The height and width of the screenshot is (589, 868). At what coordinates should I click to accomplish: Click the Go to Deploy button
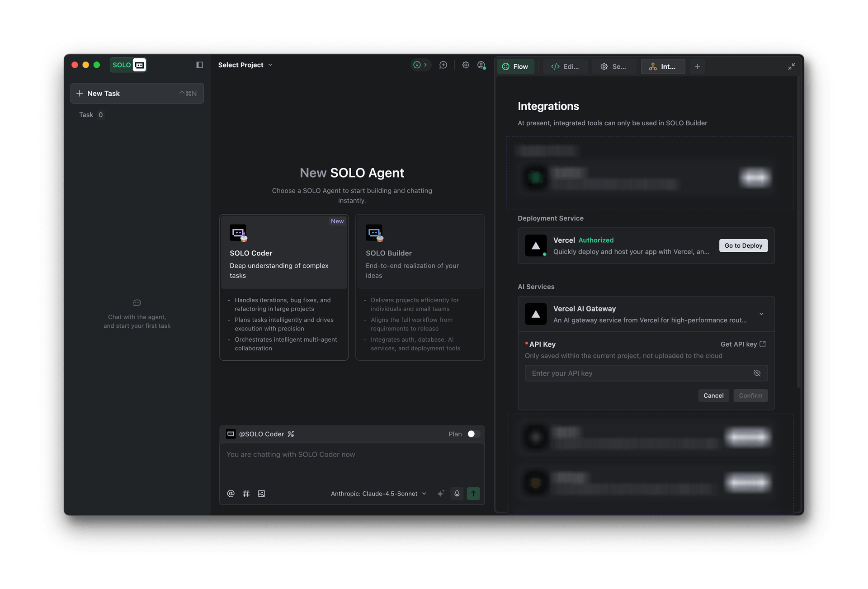coord(743,245)
